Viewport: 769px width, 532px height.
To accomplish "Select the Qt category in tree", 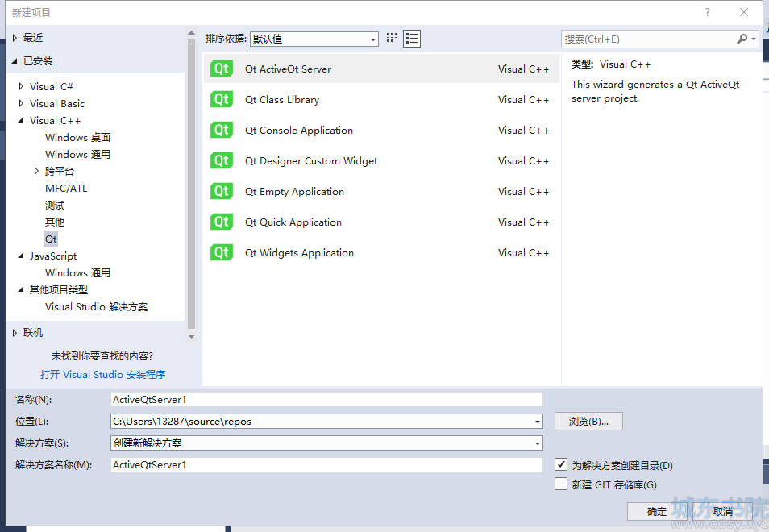I will pos(51,239).
